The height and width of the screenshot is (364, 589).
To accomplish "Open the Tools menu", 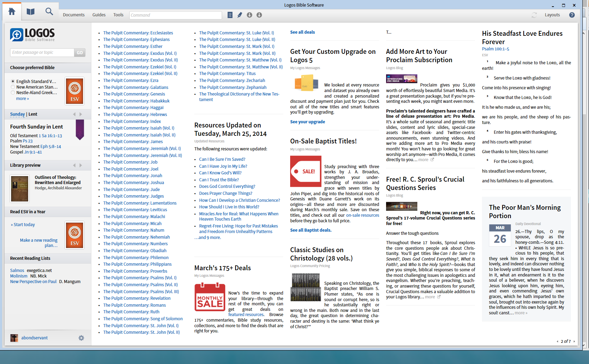I will point(118,15).
